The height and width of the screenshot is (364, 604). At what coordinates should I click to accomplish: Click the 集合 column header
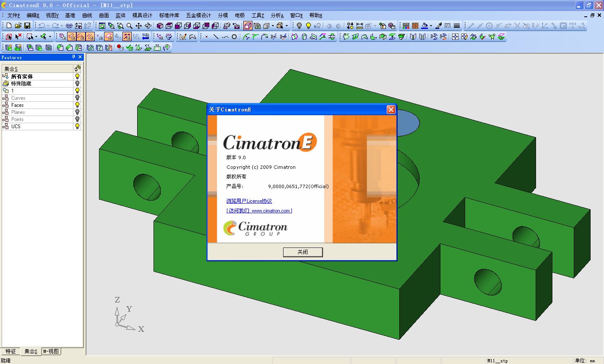(38, 69)
